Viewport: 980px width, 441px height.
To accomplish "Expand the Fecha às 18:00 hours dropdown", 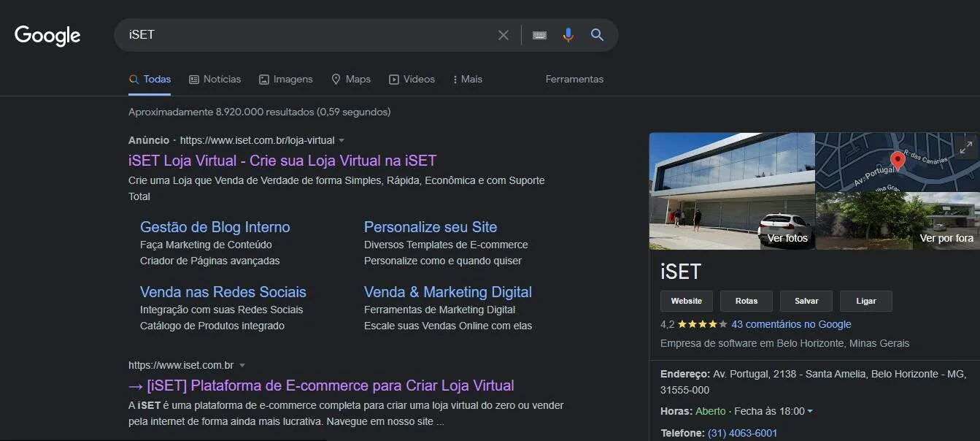I will 810,411.
